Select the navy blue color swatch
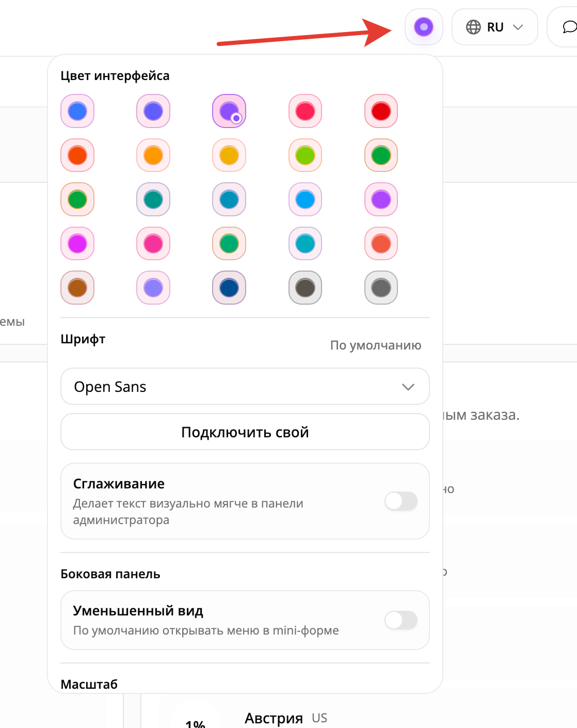Viewport: 577px width, 728px height. pyautogui.click(x=229, y=288)
